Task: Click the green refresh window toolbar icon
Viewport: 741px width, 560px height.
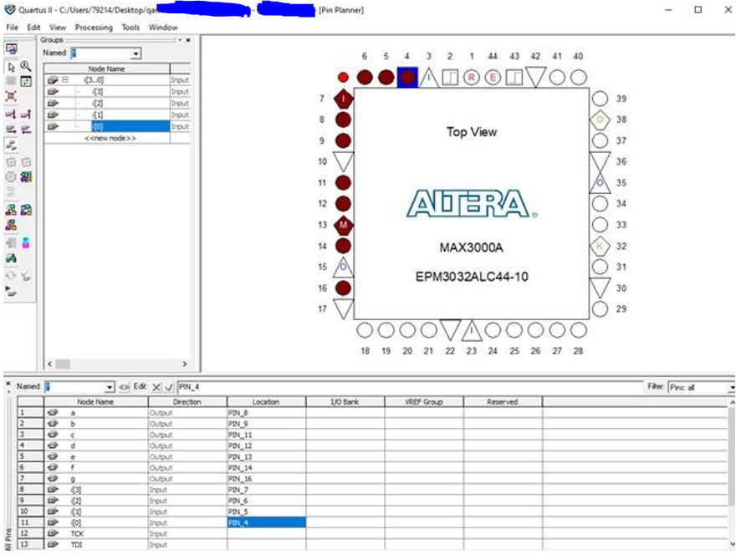Action: click(x=26, y=82)
